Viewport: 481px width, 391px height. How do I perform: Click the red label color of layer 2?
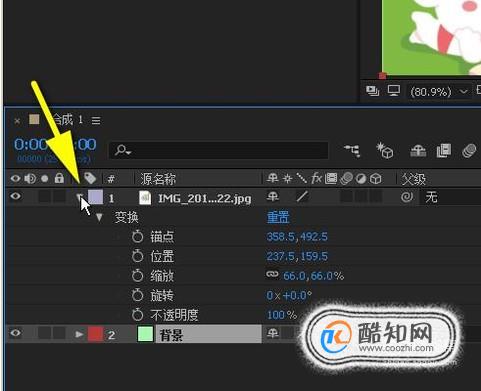coord(95,334)
